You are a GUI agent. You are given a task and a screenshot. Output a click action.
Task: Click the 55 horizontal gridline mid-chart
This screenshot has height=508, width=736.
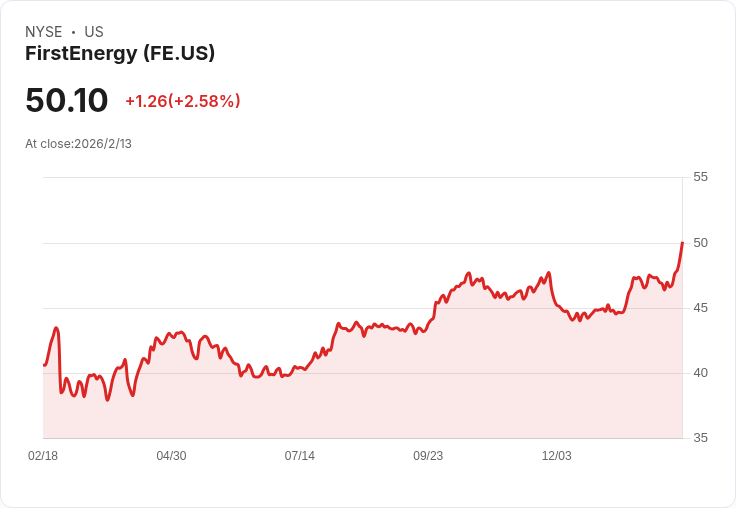point(362,178)
